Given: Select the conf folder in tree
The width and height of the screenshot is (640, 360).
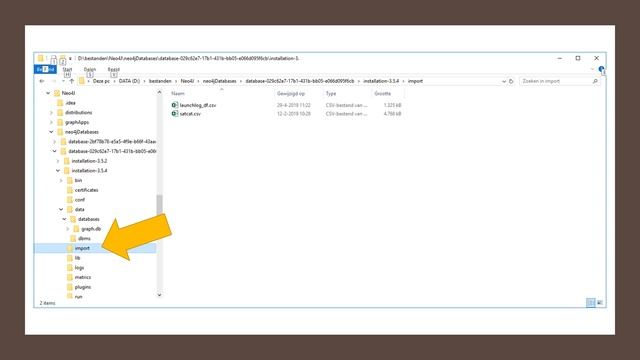Looking at the screenshot, I should pyautogui.click(x=80, y=200).
